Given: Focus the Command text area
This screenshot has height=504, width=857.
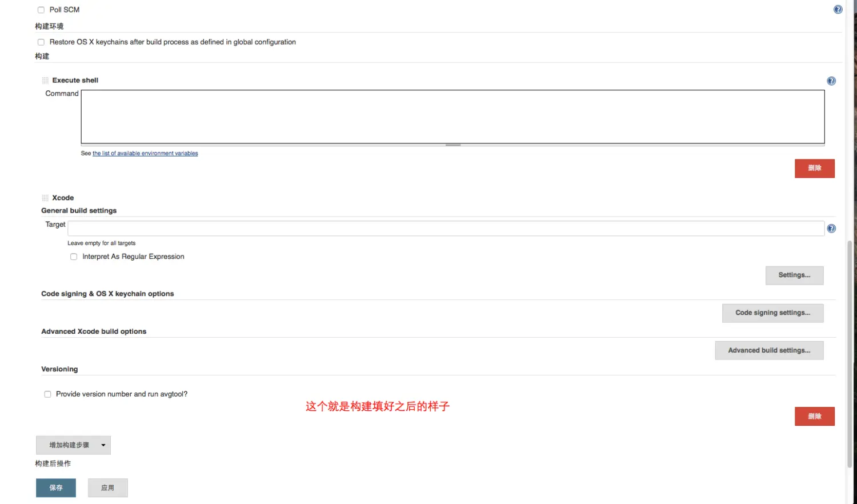Looking at the screenshot, I should [452, 117].
